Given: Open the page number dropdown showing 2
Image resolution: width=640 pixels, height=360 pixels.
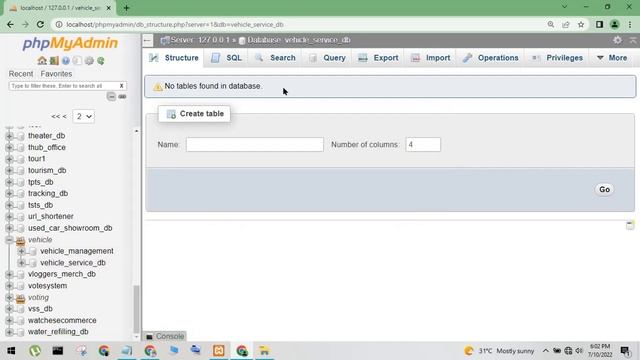Looking at the screenshot, I should pyautogui.click(x=84, y=116).
